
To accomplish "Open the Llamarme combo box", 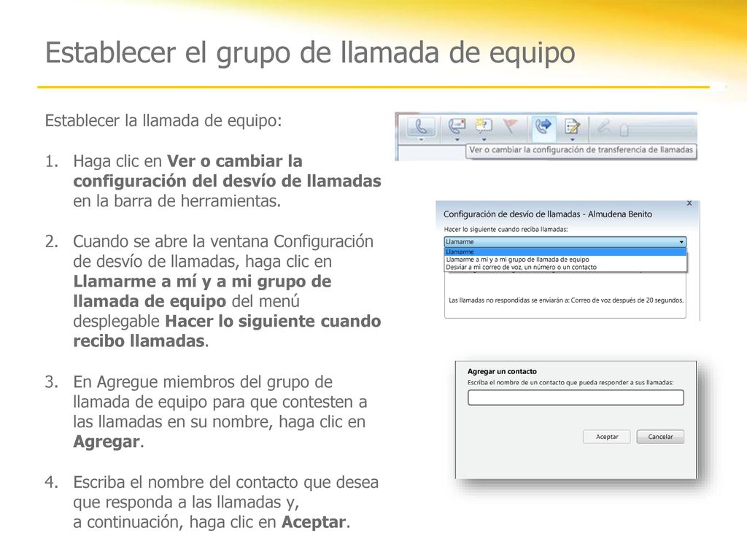I will pyautogui.click(x=565, y=241).
